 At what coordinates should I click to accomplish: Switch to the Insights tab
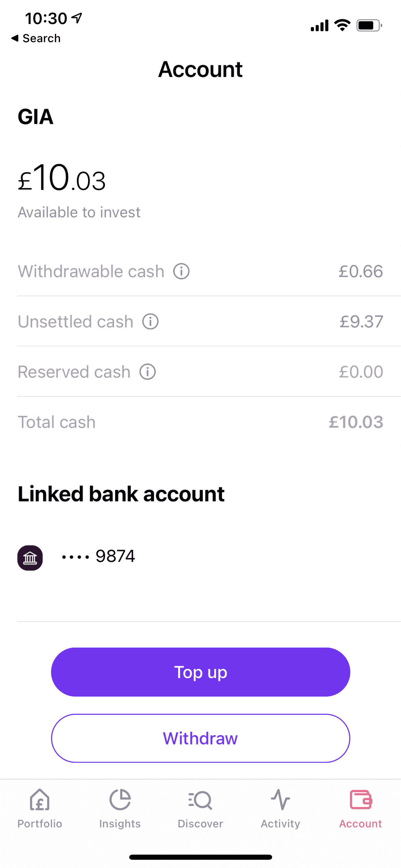pyautogui.click(x=120, y=809)
